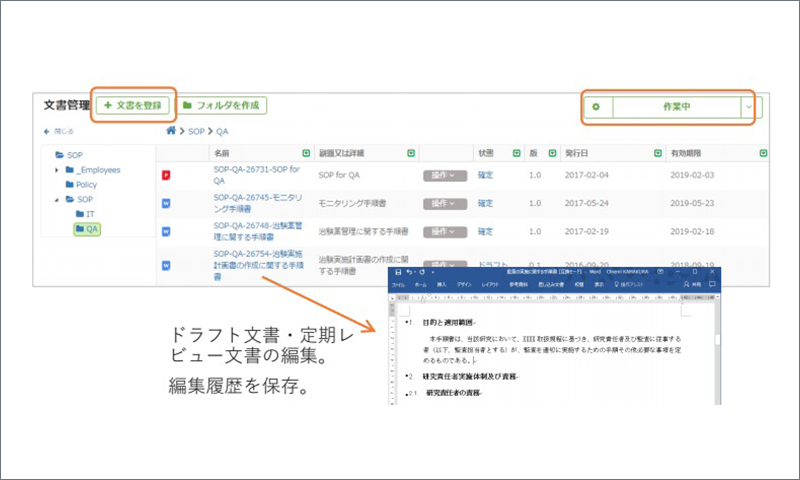Click SOP in the breadcrumb path
The height and width of the screenshot is (480, 800).
click(196, 131)
